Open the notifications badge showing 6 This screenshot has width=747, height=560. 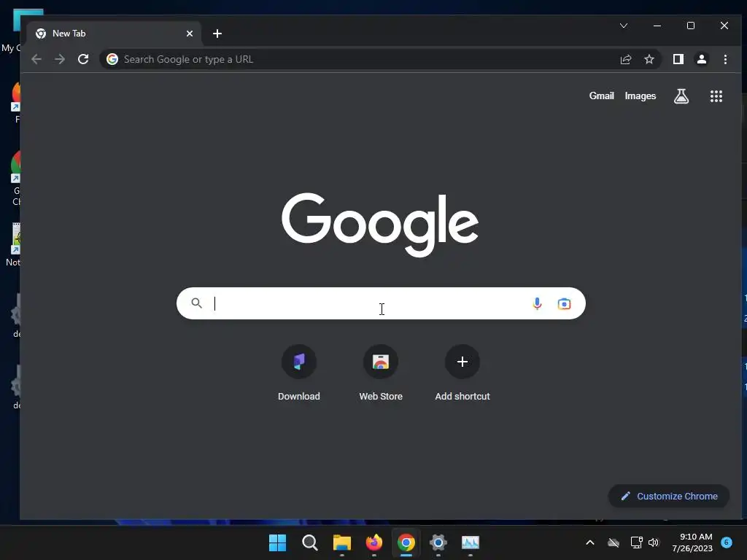727,542
